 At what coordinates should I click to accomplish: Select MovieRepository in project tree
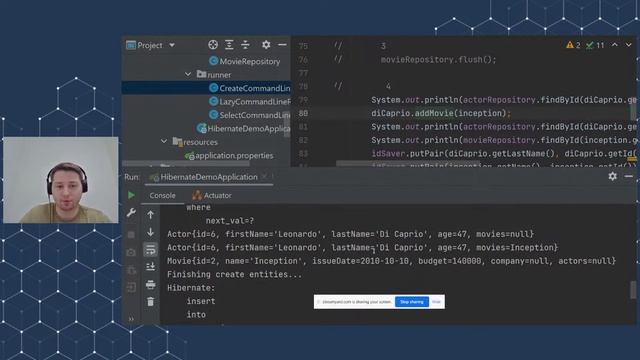250,61
